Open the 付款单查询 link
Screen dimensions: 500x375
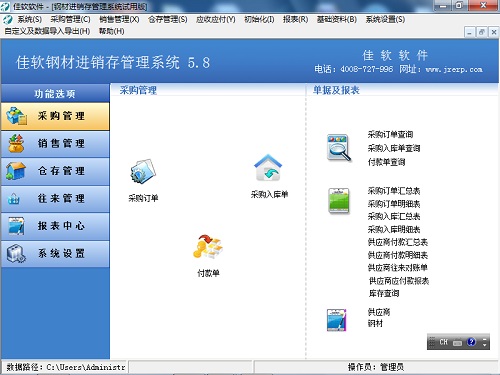386,162
